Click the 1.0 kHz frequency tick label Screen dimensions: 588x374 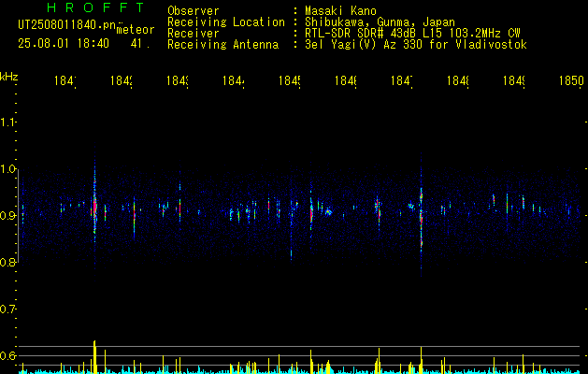pyautogui.click(x=7, y=169)
